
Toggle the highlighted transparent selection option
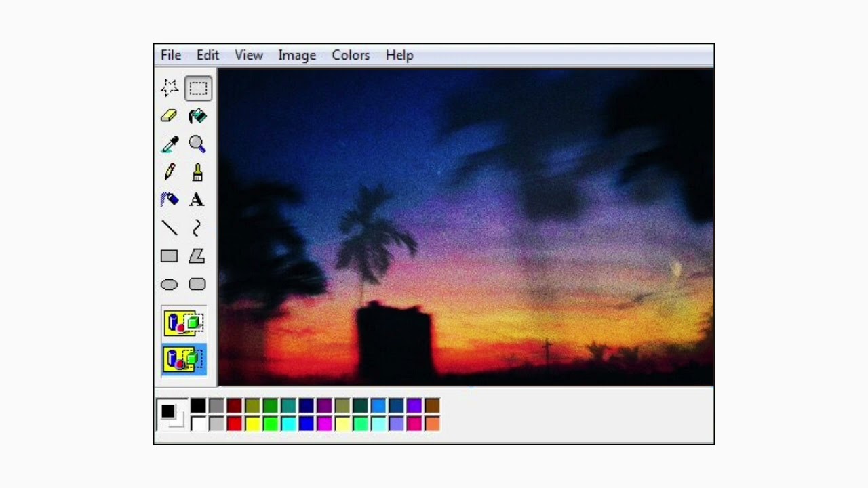pos(184,359)
